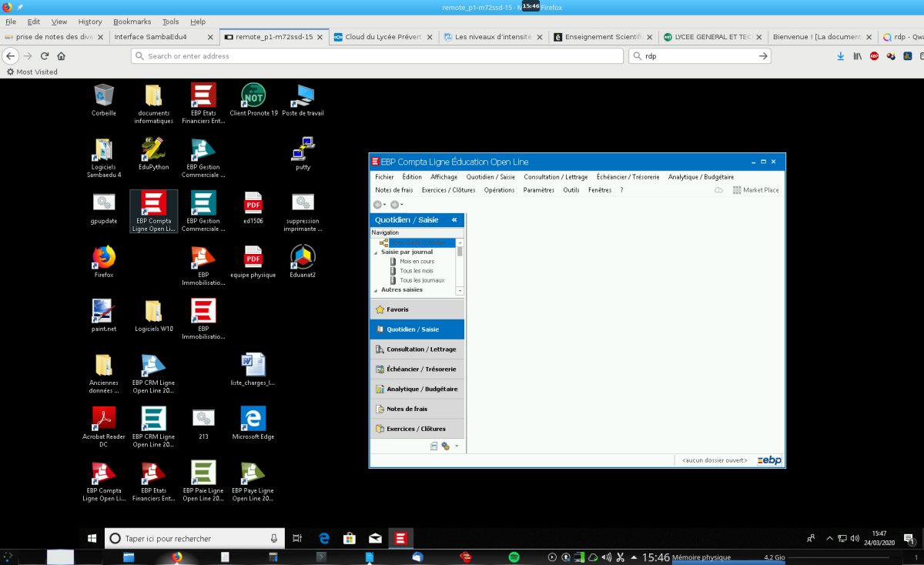Collapse the Saisie par journal tree group

[x=376, y=252]
